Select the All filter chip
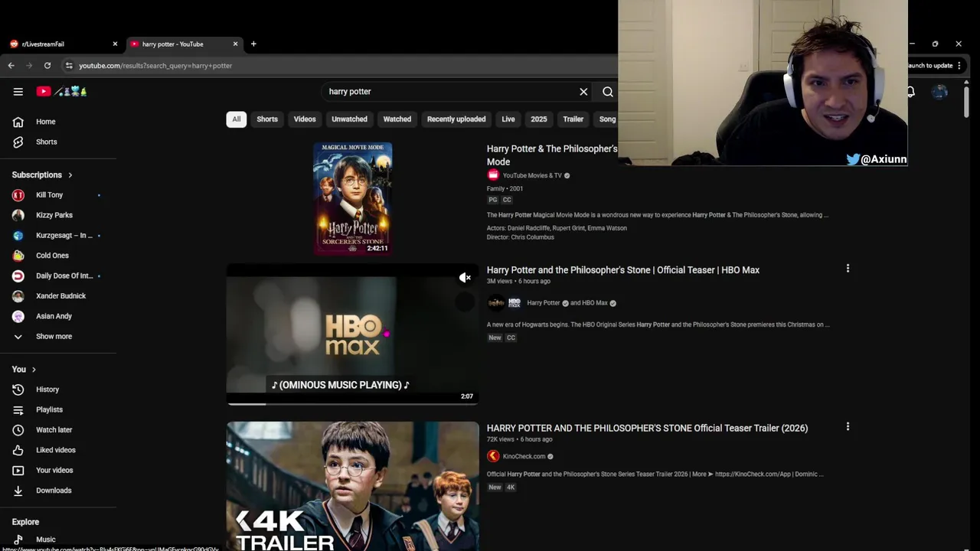Image resolution: width=980 pixels, height=551 pixels. click(237, 119)
